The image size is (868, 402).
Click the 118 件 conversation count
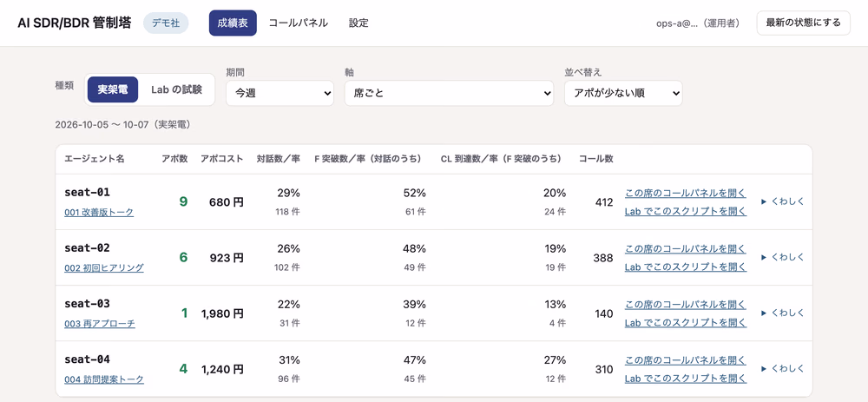coord(288,212)
